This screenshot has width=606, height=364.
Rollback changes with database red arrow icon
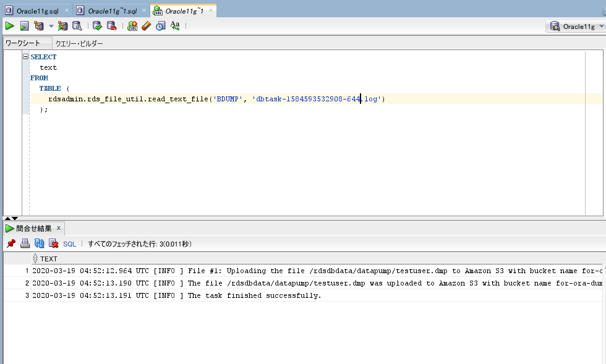pyautogui.click(x=112, y=26)
